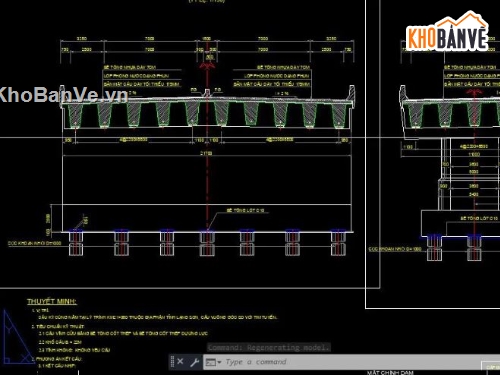Select the 'THUYẾT MINH:' heading text
The width and height of the screenshot is (500, 375).
[x=52, y=302]
